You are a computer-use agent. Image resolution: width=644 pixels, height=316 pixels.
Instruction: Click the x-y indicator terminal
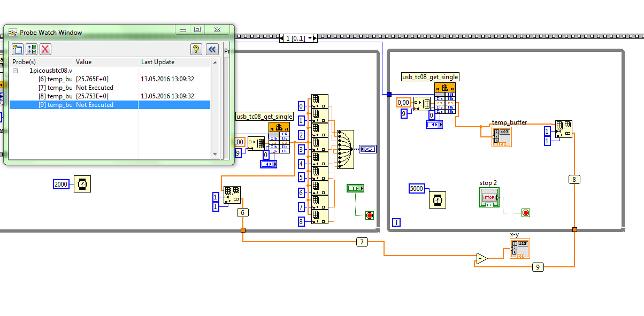[x=520, y=250]
